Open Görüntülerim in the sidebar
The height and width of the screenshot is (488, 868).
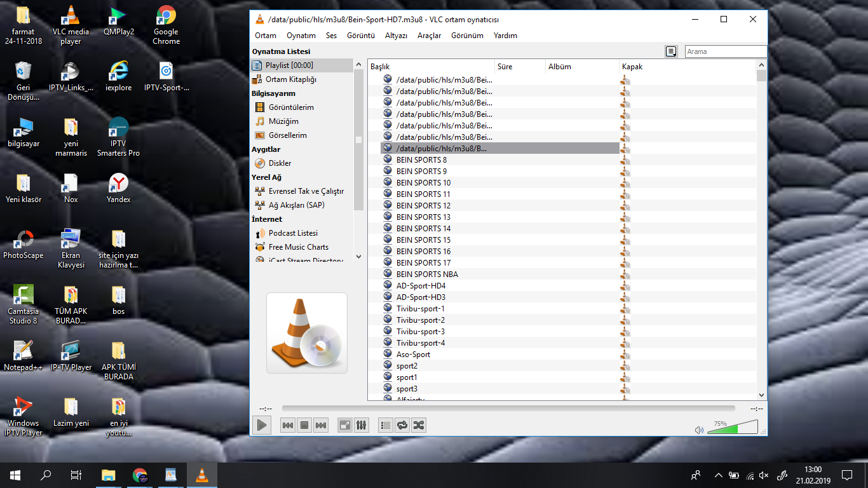point(302,107)
